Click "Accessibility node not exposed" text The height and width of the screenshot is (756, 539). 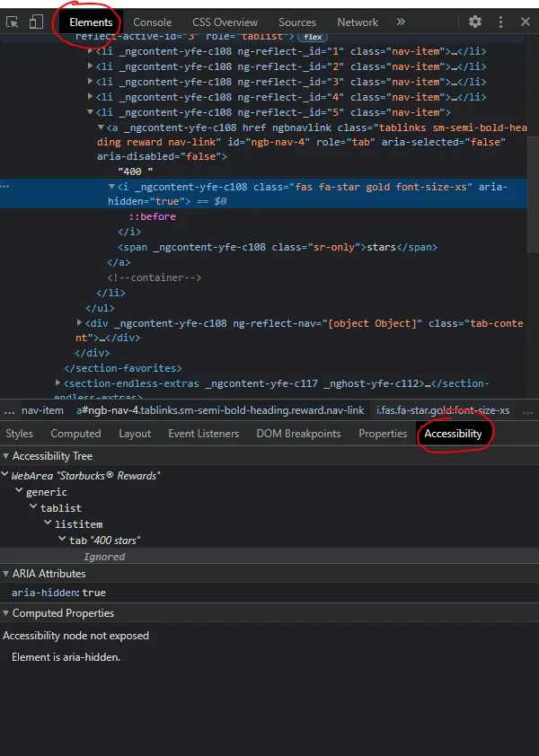[x=75, y=636]
